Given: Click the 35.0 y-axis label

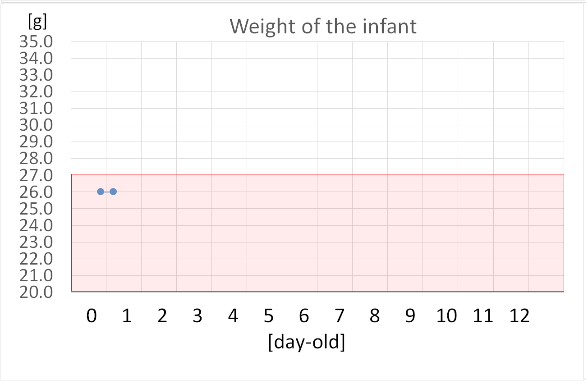Looking at the screenshot, I should (37, 42).
